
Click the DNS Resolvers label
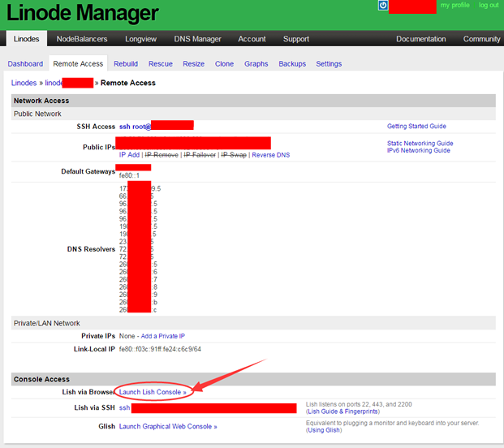coord(91,249)
